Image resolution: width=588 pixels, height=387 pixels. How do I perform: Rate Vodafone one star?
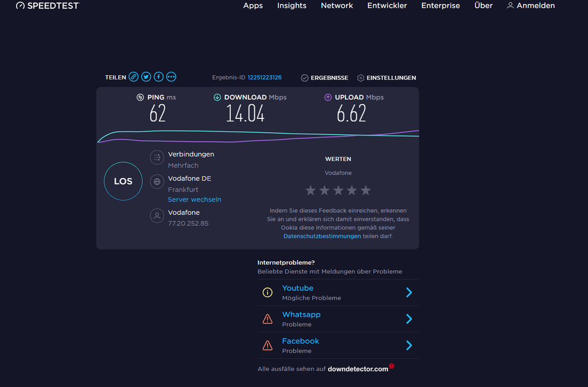click(311, 190)
